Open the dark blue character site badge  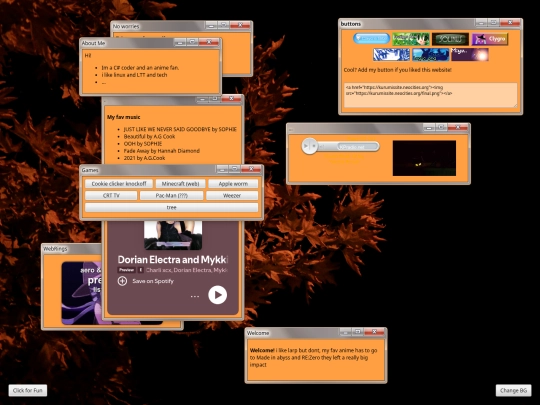[430, 54]
